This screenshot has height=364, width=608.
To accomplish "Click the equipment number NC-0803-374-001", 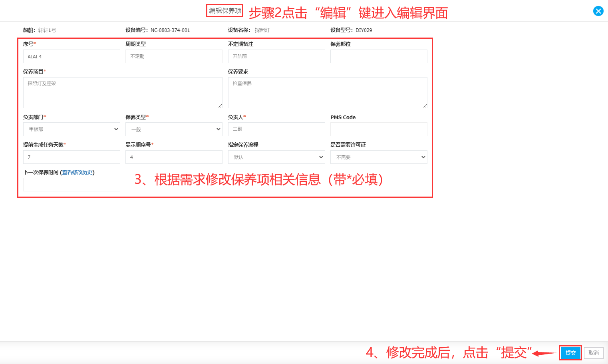I will [170, 30].
